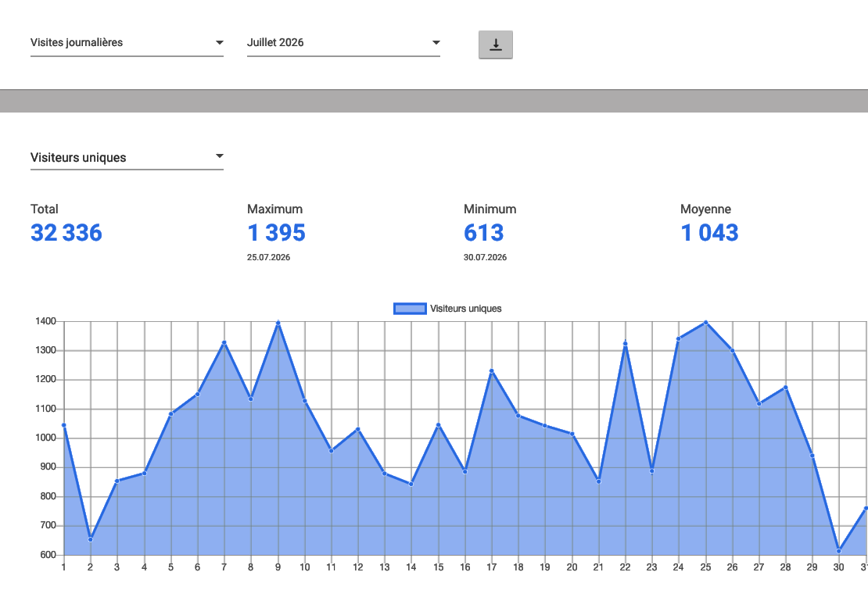Click the Moyenne value 1 043

tap(709, 233)
